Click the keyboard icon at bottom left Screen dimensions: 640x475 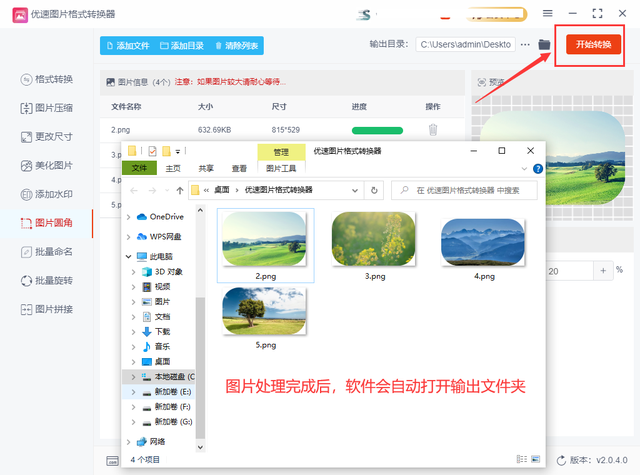coord(112,461)
